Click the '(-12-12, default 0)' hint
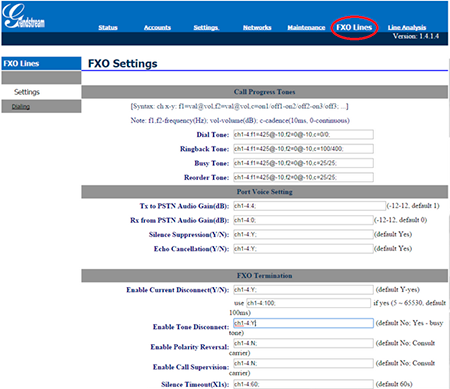The width and height of the screenshot is (450, 389). tap(400, 220)
